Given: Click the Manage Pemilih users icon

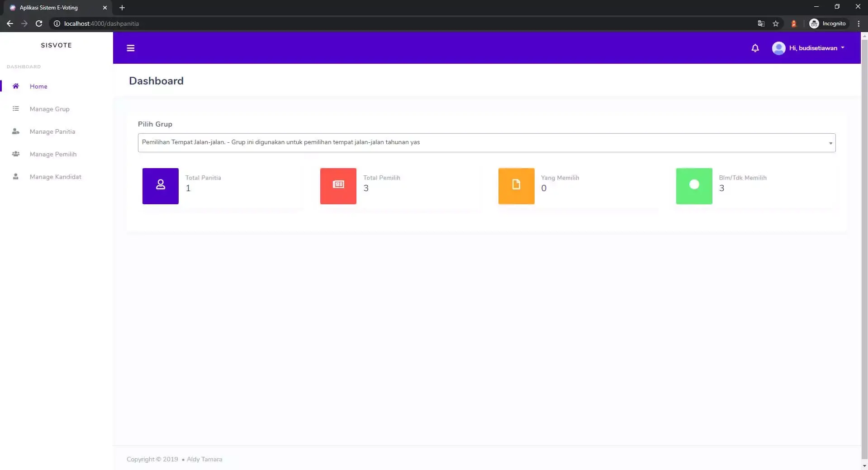Looking at the screenshot, I should [x=16, y=154].
